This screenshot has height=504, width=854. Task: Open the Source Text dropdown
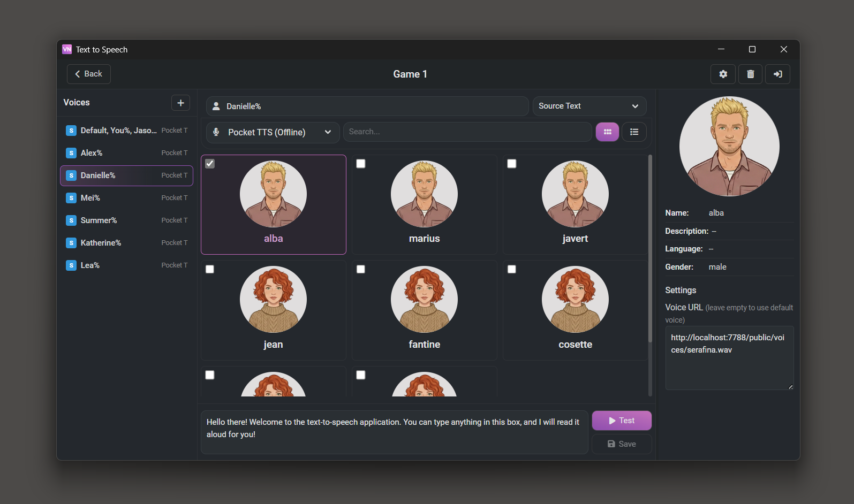589,106
